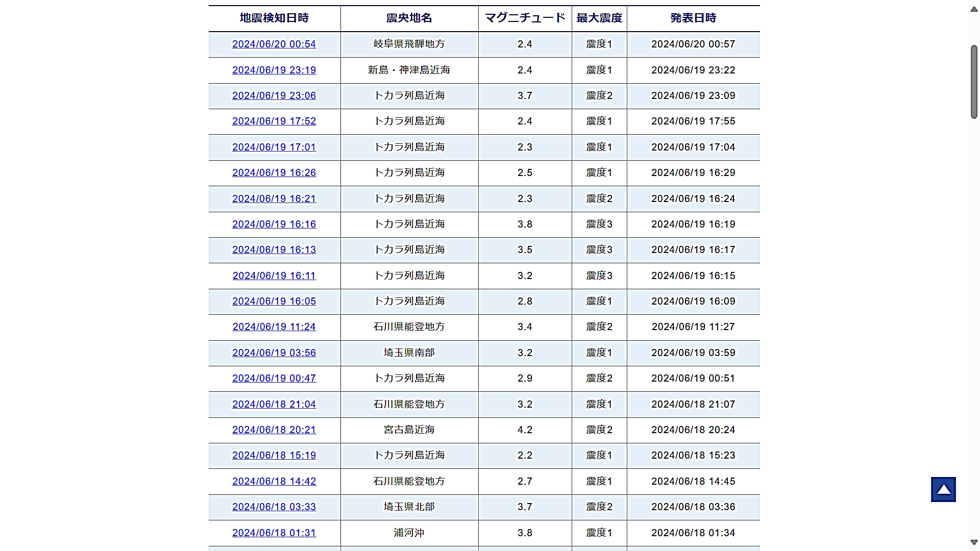Click the scrollbar up arrow
Image resolution: width=980 pixels, height=551 pixels.
coord(974,10)
